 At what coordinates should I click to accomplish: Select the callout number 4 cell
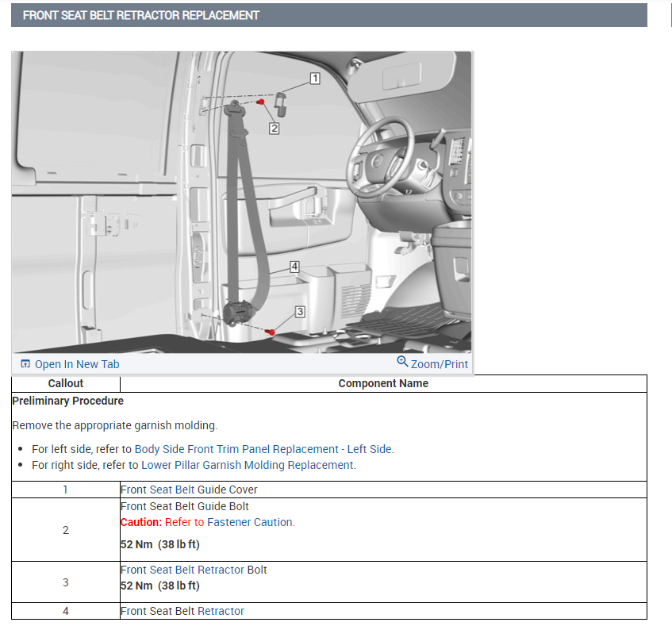[x=66, y=611]
